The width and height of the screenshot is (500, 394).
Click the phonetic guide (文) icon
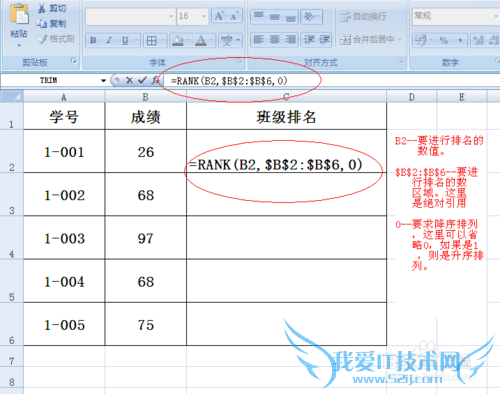227,40
